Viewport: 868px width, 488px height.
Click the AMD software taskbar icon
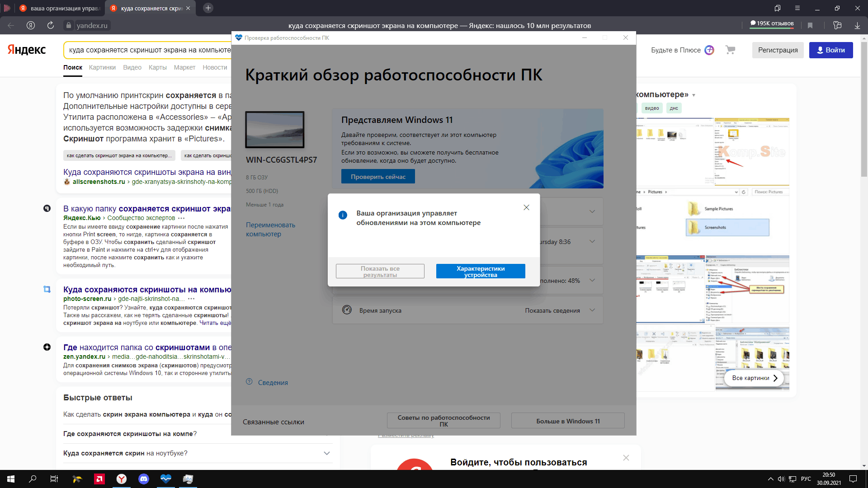click(99, 479)
